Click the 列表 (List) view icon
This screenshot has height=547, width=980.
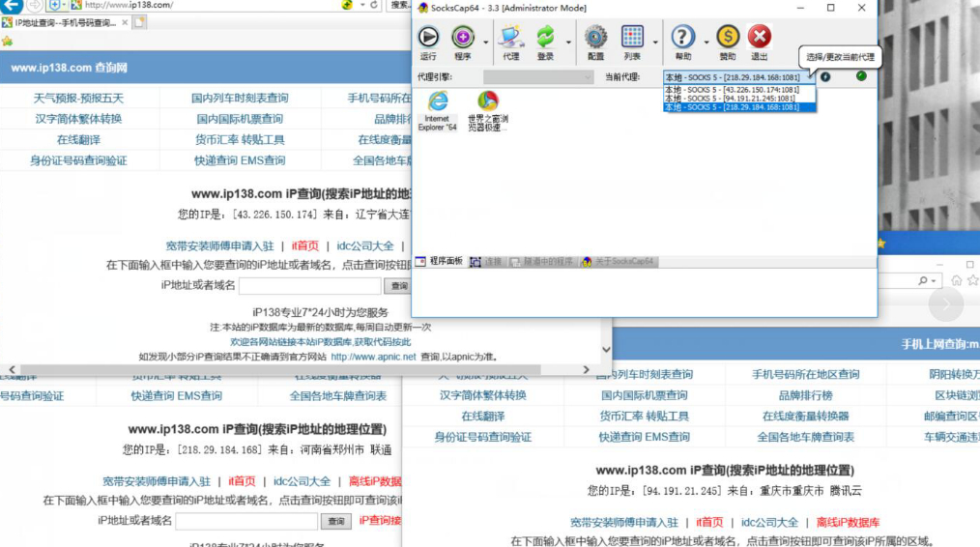[x=632, y=37]
